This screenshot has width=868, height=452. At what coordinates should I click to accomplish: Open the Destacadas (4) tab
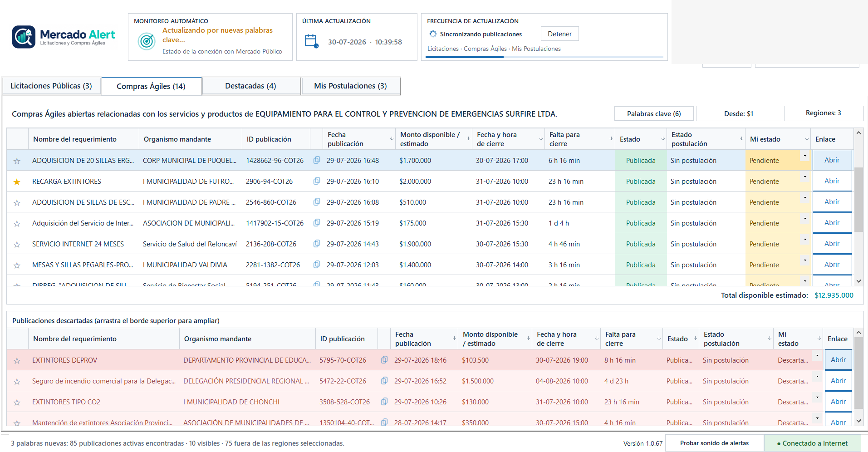pyautogui.click(x=251, y=86)
